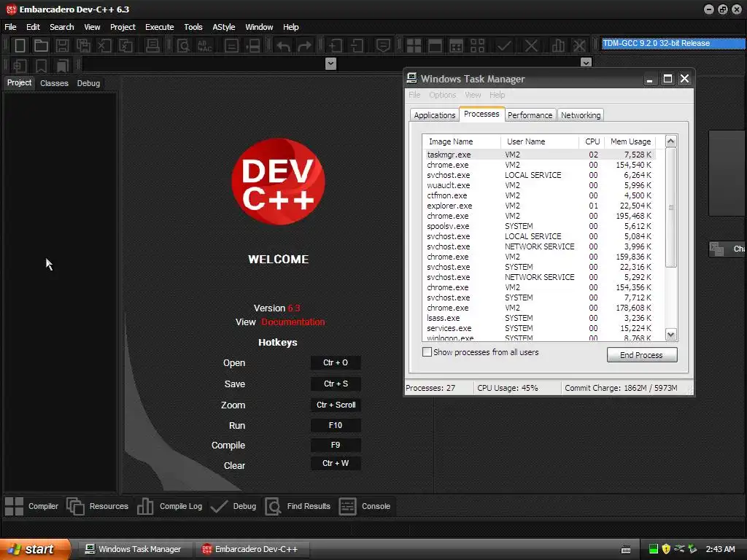This screenshot has height=560, width=747.
Task: Open the Find Results bottom tab
Action: pos(298,506)
